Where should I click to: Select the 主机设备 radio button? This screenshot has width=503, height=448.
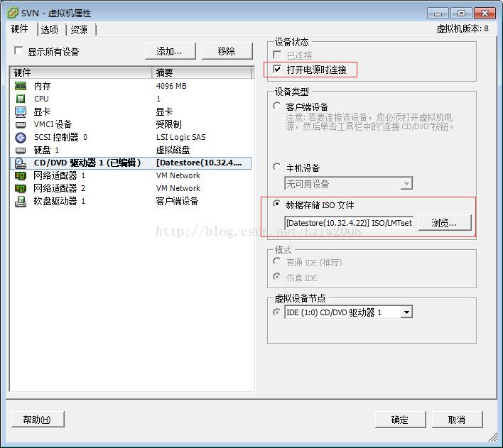coord(276,167)
